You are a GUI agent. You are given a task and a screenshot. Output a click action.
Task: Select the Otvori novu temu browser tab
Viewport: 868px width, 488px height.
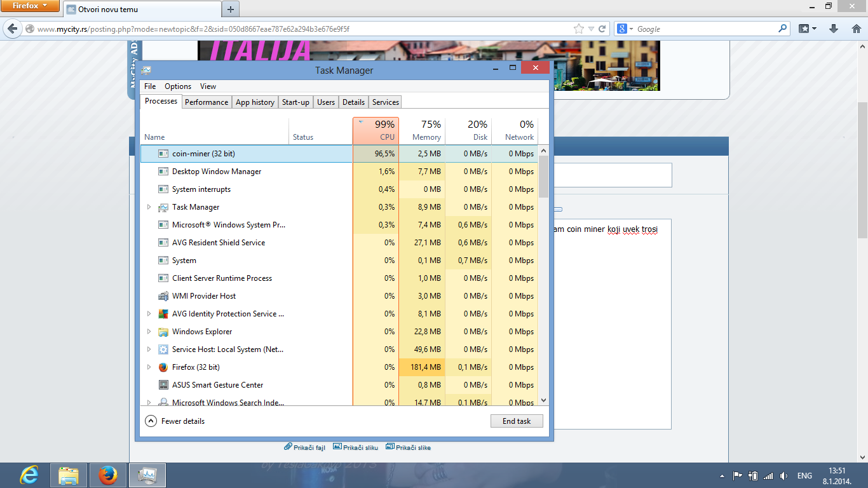pyautogui.click(x=141, y=10)
